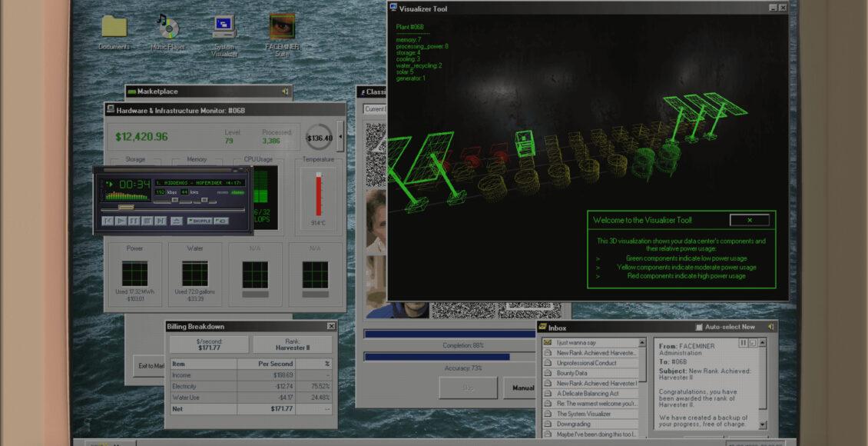This screenshot has height=446, width=868.
Task: Collapse the side arrow on Hardware Monitor
Action: [x=340, y=138]
